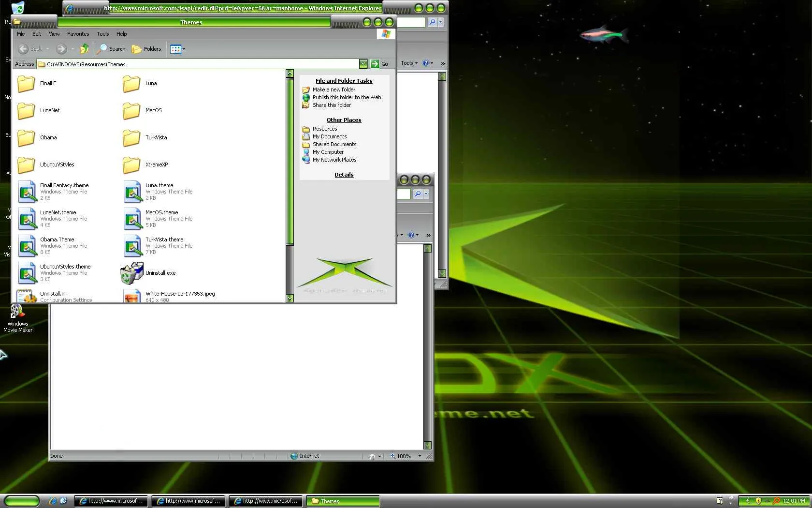Click the orange magnifier tray icon
Image resolution: width=812 pixels, height=508 pixels.
[776, 501]
